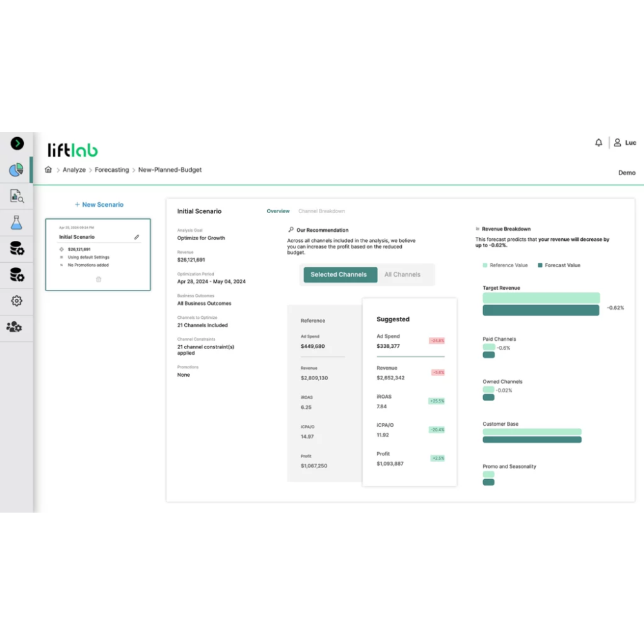This screenshot has width=644, height=644.
Task: Keep Selected Channels view enabled
Action: (339, 274)
